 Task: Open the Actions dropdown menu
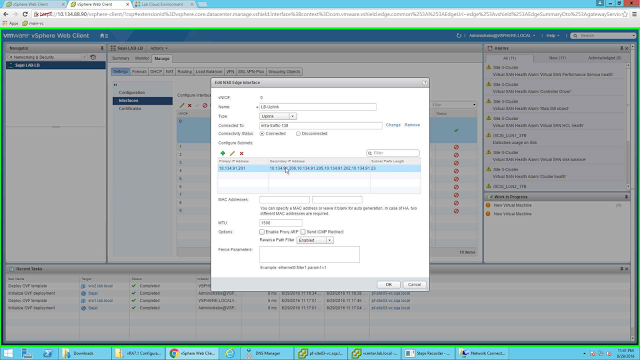coord(159,48)
